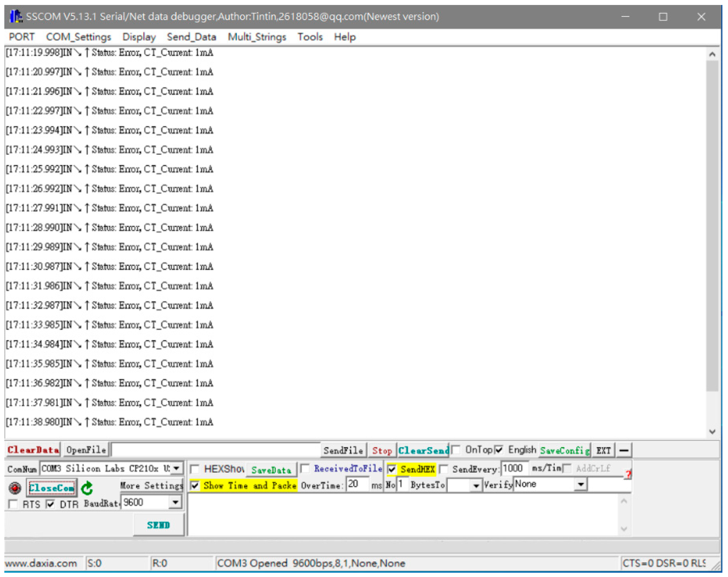The image size is (728, 577).
Task: Open the Multi_Strings menu
Action: tap(257, 37)
